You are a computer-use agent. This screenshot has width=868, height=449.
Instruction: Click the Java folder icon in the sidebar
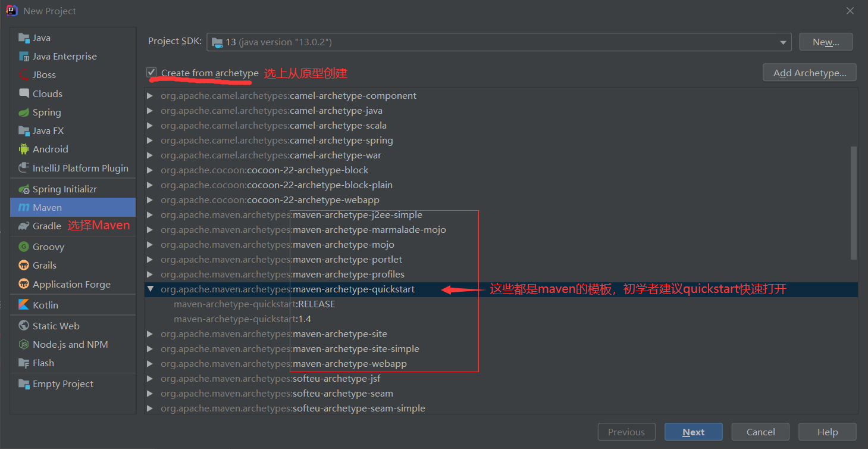[x=24, y=38]
